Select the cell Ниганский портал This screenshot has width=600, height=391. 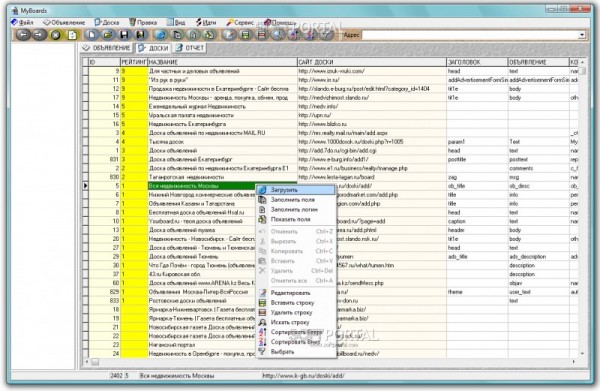point(202,345)
